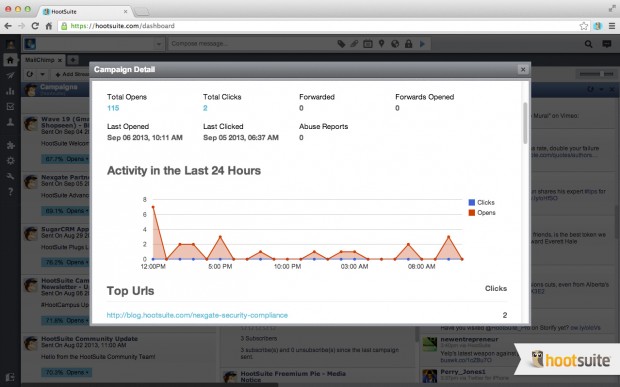Open the Publisher paper plane icon
Screen dimensions: 620x387
(x=10, y=75)
